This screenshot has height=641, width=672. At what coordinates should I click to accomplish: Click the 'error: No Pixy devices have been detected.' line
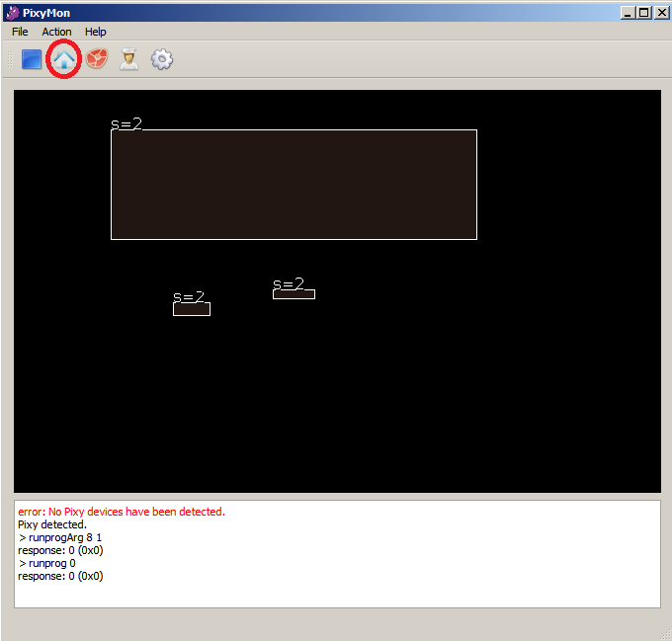tap(122, 512)
